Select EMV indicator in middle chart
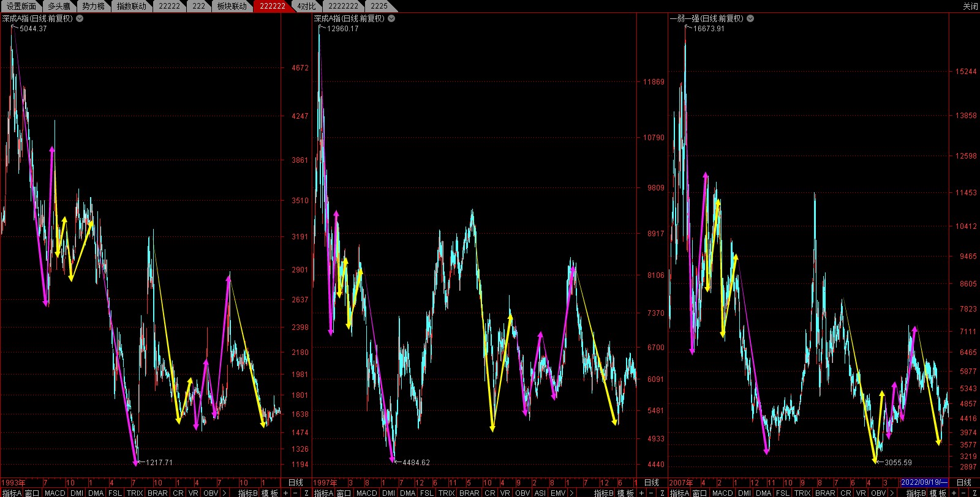This screenshot has width=980, height=497. click(558, 493)
